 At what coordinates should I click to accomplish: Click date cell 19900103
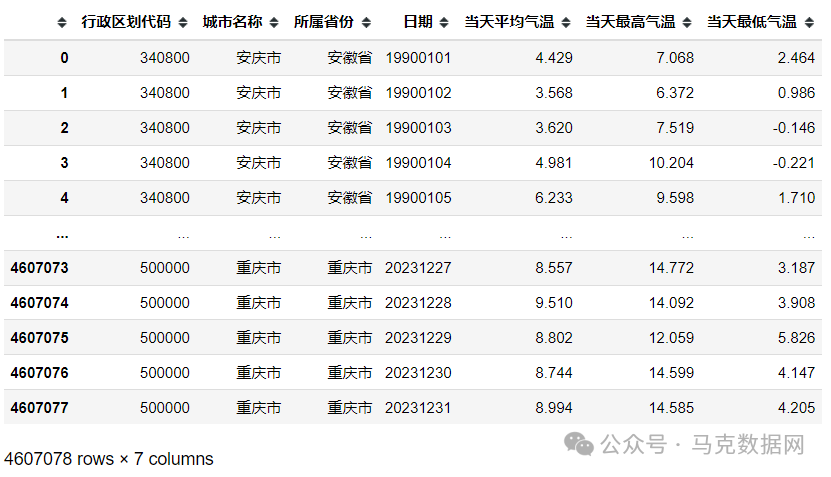click(x=418, y=128)
